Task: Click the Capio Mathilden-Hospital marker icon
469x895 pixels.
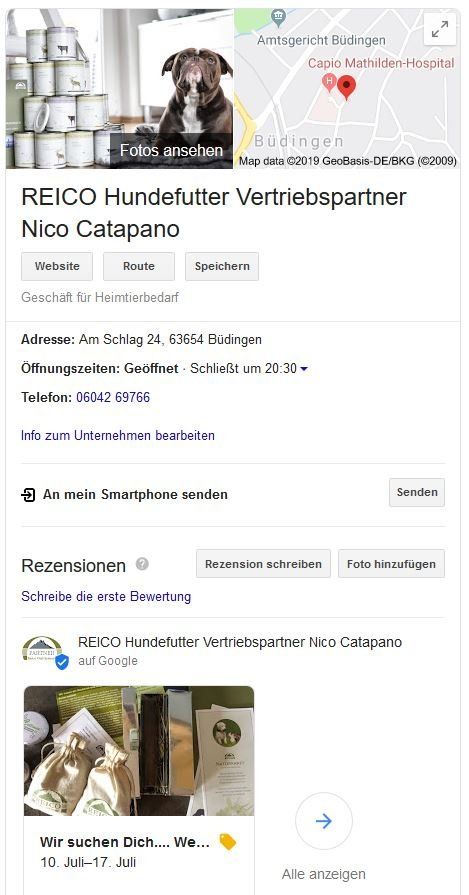Action: pyautogui.click(x=329, y=82)
